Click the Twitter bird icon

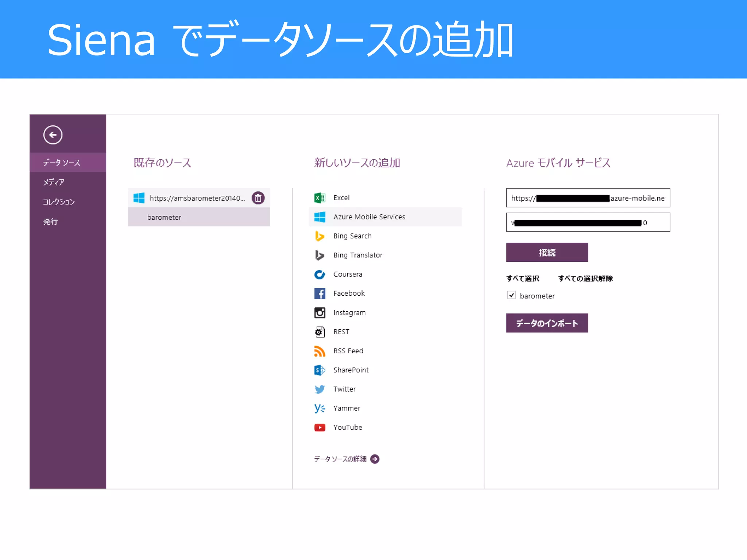(x=320, y=389)
